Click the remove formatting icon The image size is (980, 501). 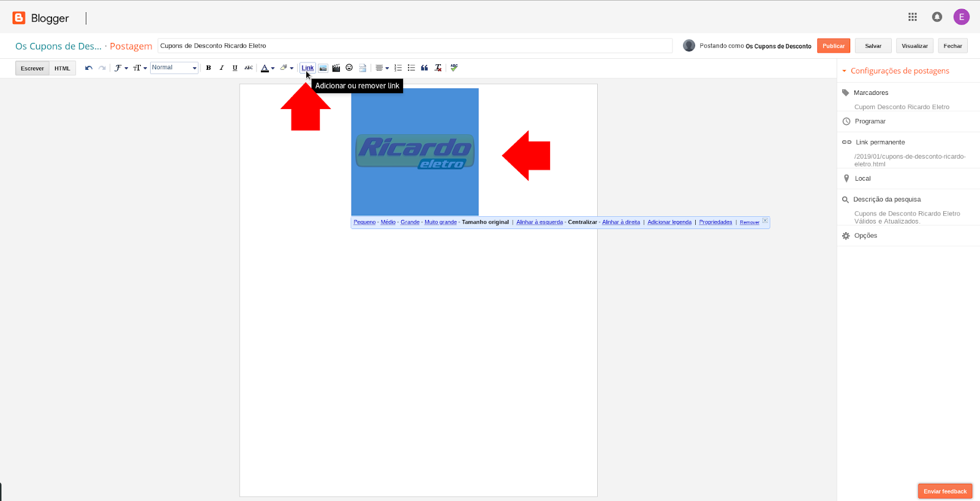pos(438,68)
